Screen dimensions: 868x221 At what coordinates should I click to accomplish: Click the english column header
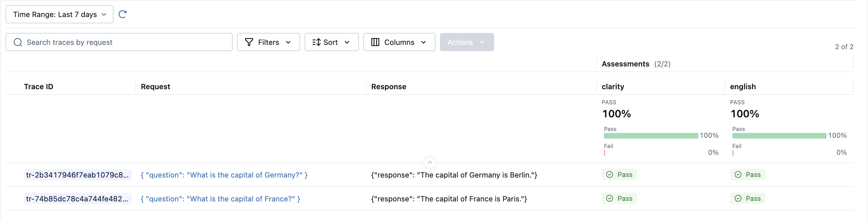pos(743,87)
